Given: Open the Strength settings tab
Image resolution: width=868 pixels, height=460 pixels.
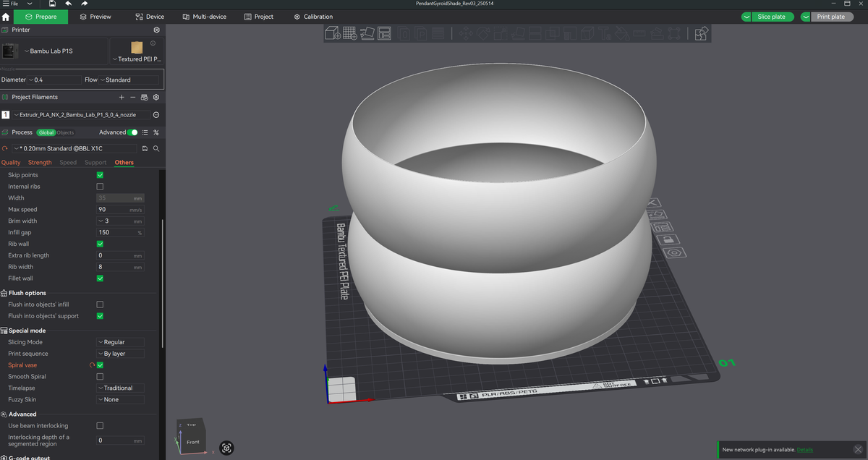Looking at the screenshot, I should click(x=40, y=163).
